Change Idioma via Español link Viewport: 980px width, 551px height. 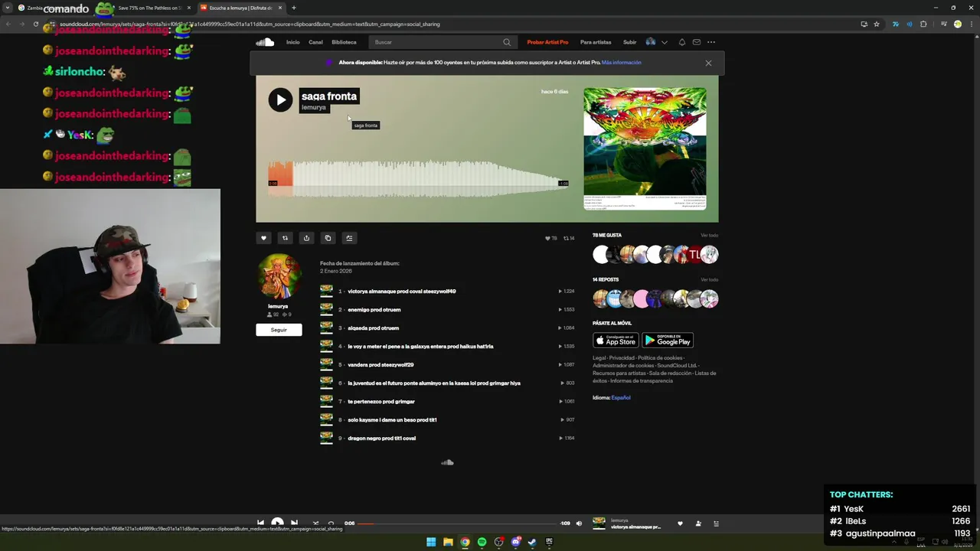coord(621,398)
